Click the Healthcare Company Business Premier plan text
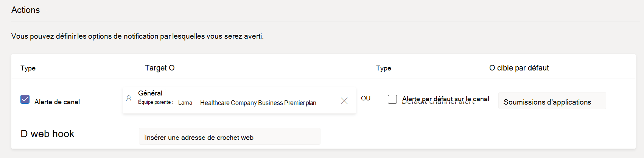 [258, 103]
